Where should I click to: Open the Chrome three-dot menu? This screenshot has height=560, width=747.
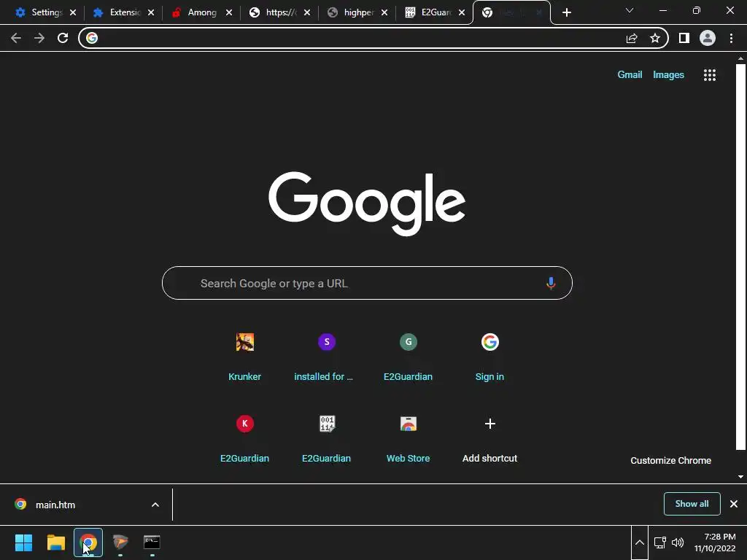coord(731,38)
